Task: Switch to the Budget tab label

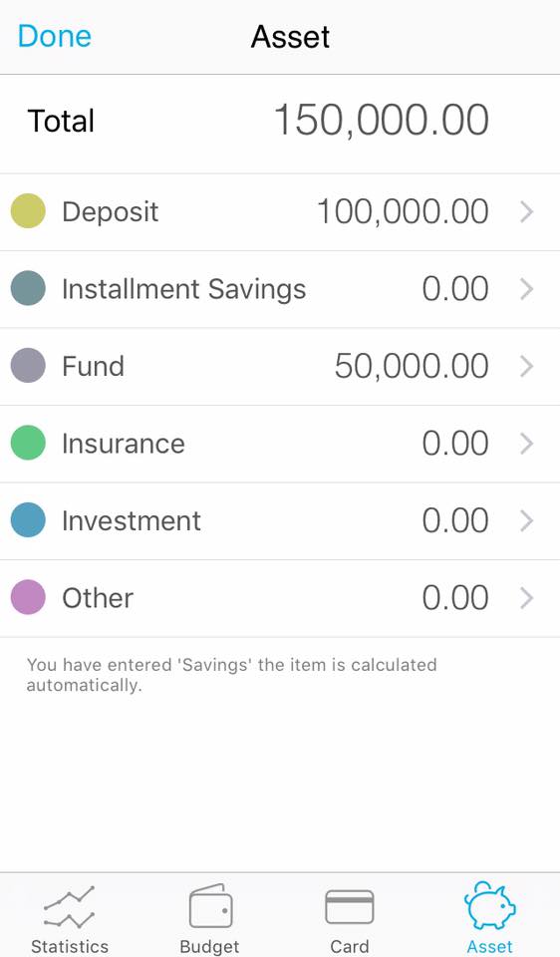Action: 210,947
